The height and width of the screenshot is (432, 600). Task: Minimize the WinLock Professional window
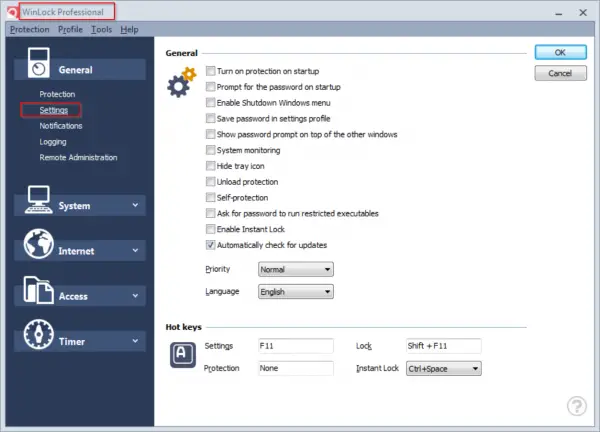(x=559, y=13)
